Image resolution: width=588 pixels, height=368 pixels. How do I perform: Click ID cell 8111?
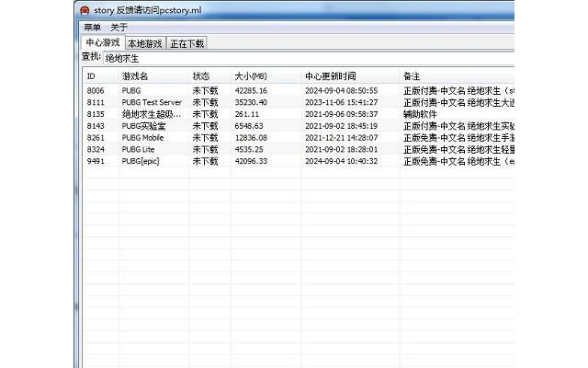96,102
